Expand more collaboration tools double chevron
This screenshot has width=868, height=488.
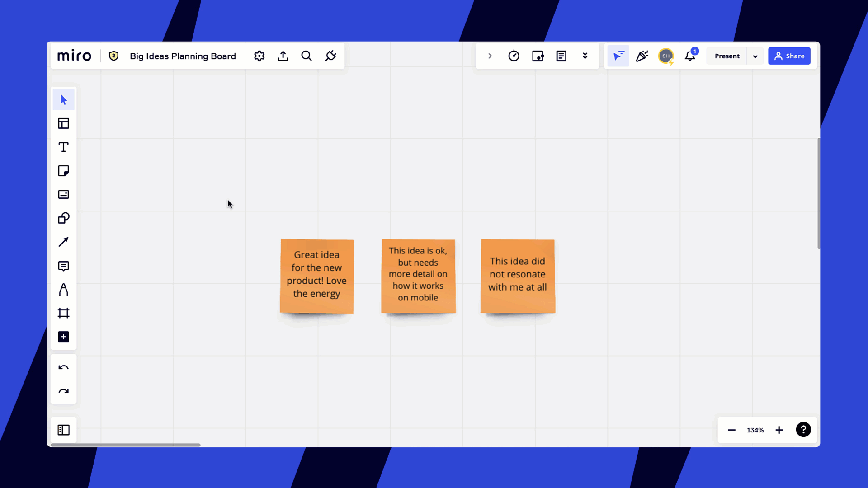point(585,56)
